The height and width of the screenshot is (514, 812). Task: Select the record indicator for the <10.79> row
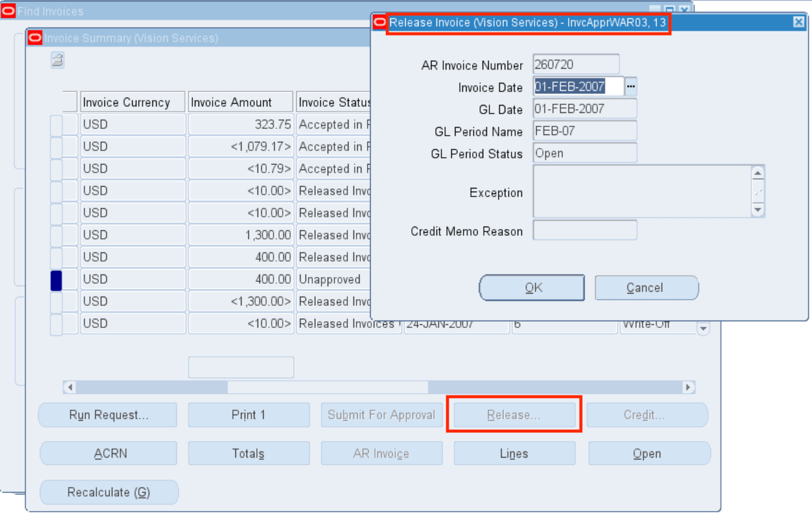[56, 169]
